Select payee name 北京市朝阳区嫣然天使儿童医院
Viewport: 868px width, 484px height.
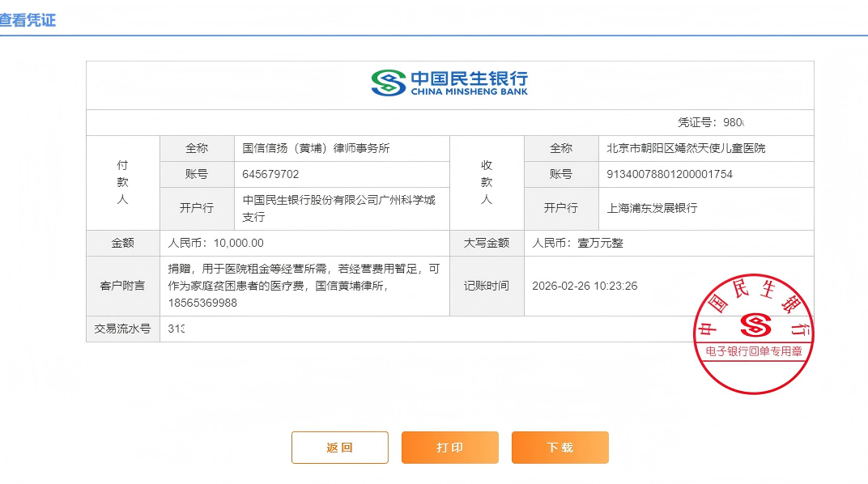[686, 148]
